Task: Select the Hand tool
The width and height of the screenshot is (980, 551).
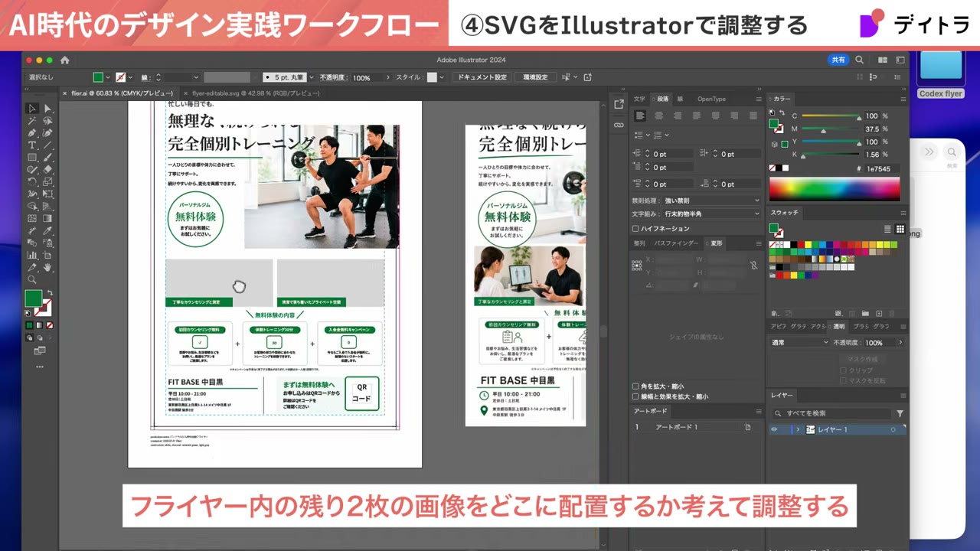Action: click(47, 267)
